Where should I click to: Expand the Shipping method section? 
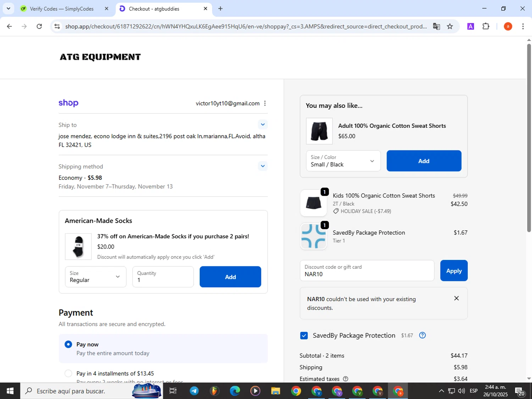[x=262, y=166]
